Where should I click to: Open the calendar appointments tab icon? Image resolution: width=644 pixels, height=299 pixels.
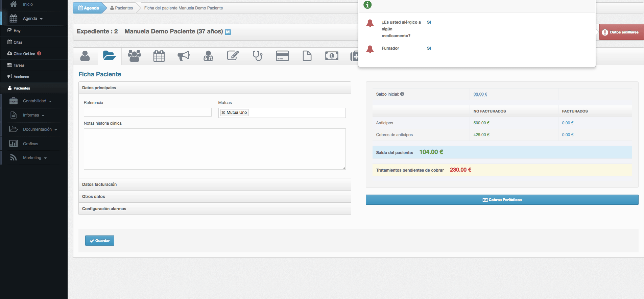pos(159,56)
